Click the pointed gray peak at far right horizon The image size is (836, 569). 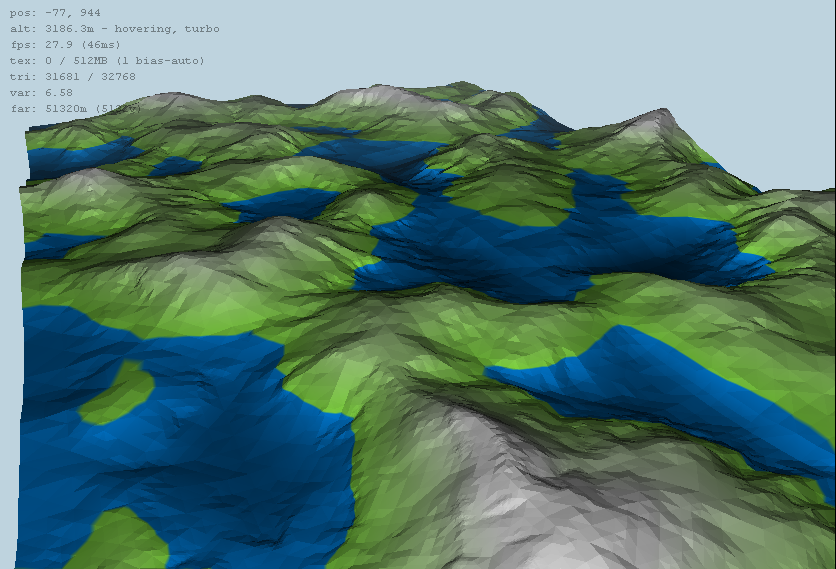pos(655,119)
